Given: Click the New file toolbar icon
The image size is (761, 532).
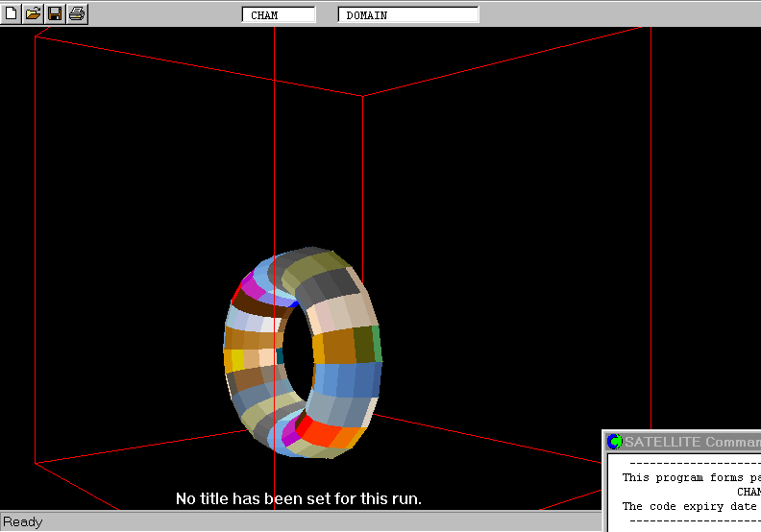Looking at the screenshot, I should pyautogui.click(x=12, y=13).
